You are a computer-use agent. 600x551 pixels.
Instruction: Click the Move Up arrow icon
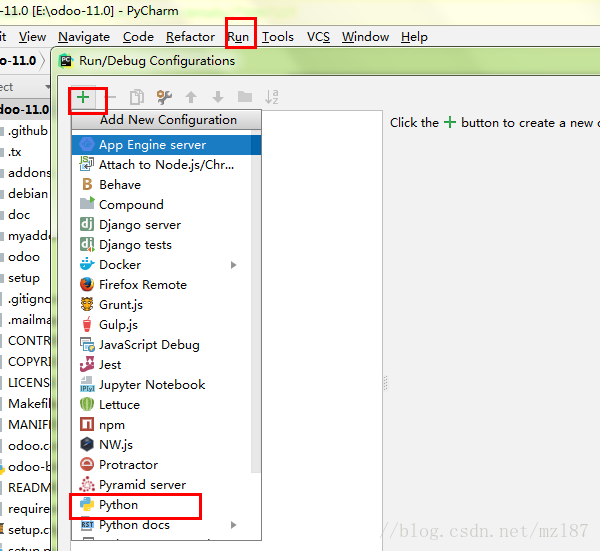[191, 97]
